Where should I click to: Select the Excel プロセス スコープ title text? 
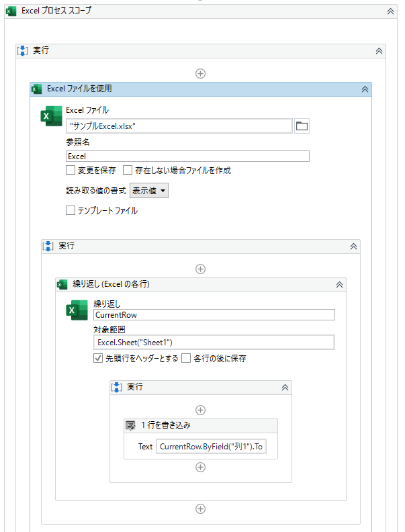(56, 11)
